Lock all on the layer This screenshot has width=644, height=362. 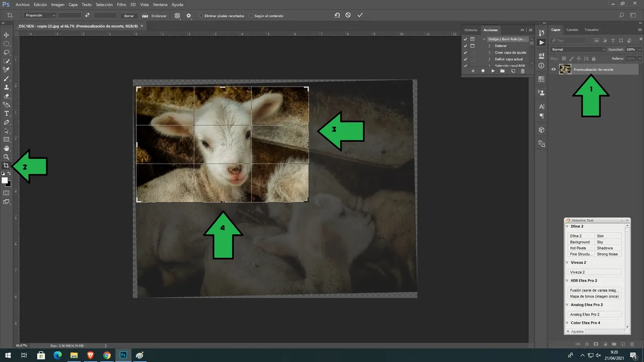(x=594, y=59)
